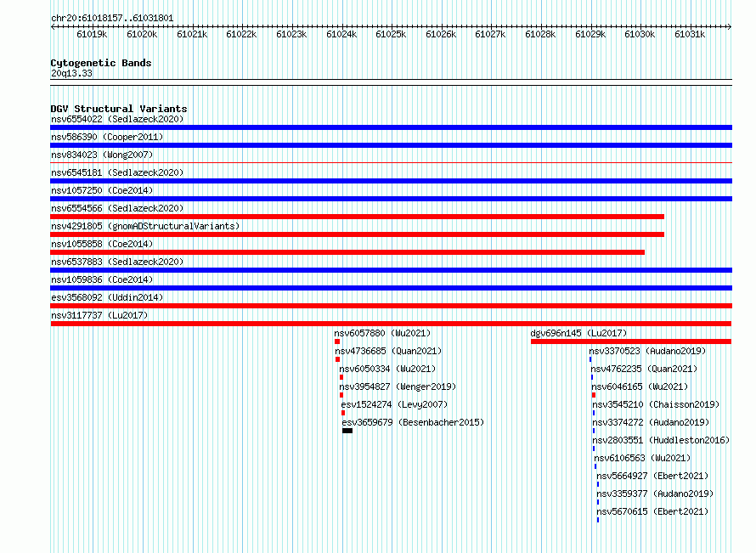Select the red bar under nsv6554566
The image size is (756, 553).
[x=358, y=217]
